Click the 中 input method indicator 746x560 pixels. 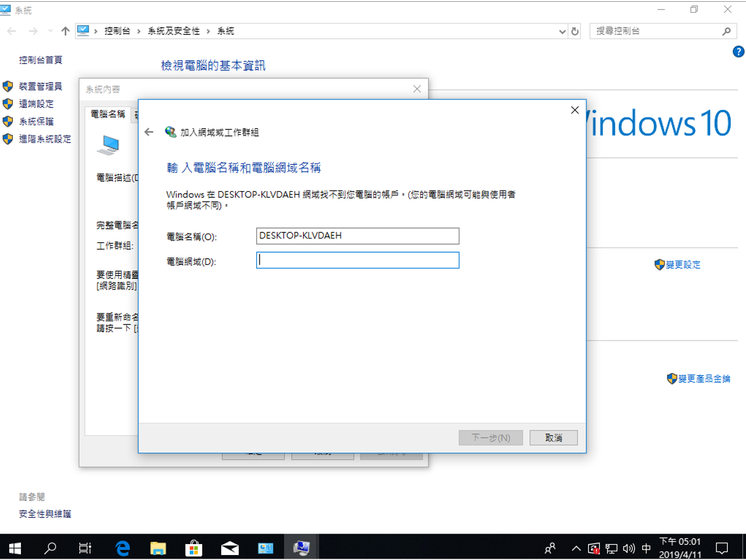click(646, 548)
